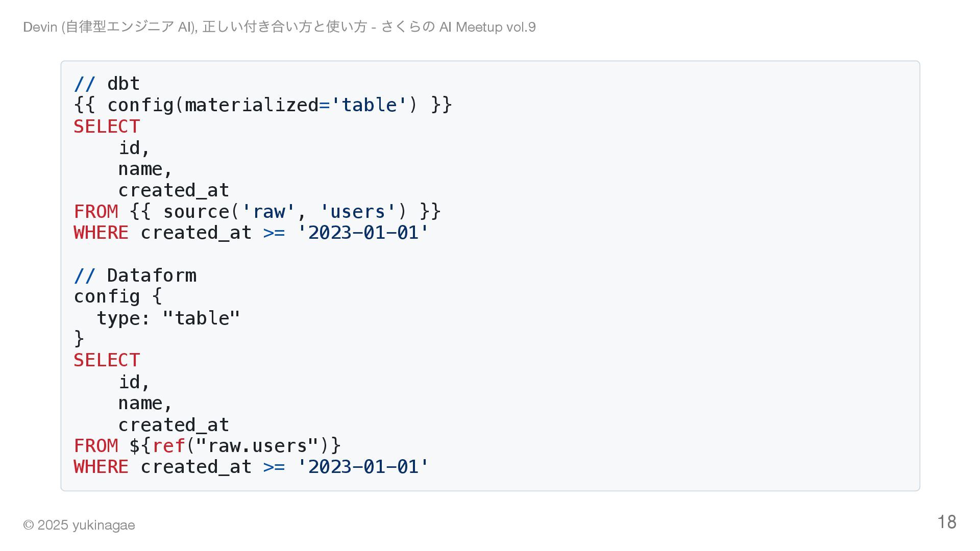Click the '// dbt' comment line

click(107, 83)
